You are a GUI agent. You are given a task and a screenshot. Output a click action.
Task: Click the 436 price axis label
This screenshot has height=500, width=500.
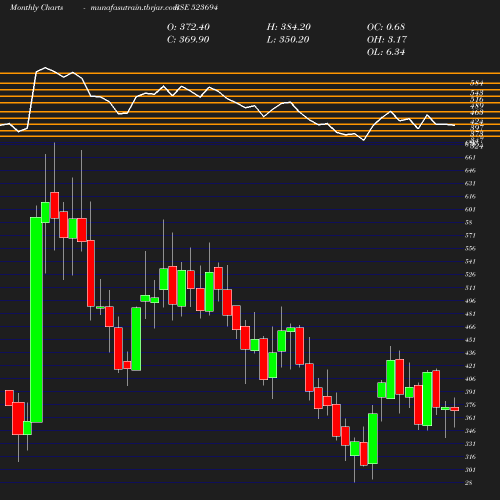pos(470,353)
